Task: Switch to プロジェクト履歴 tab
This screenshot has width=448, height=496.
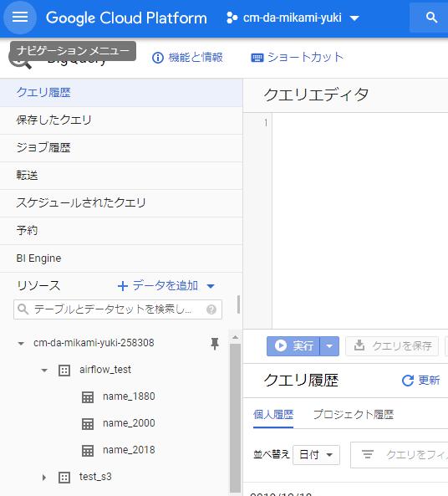Action: pos(354,414)
